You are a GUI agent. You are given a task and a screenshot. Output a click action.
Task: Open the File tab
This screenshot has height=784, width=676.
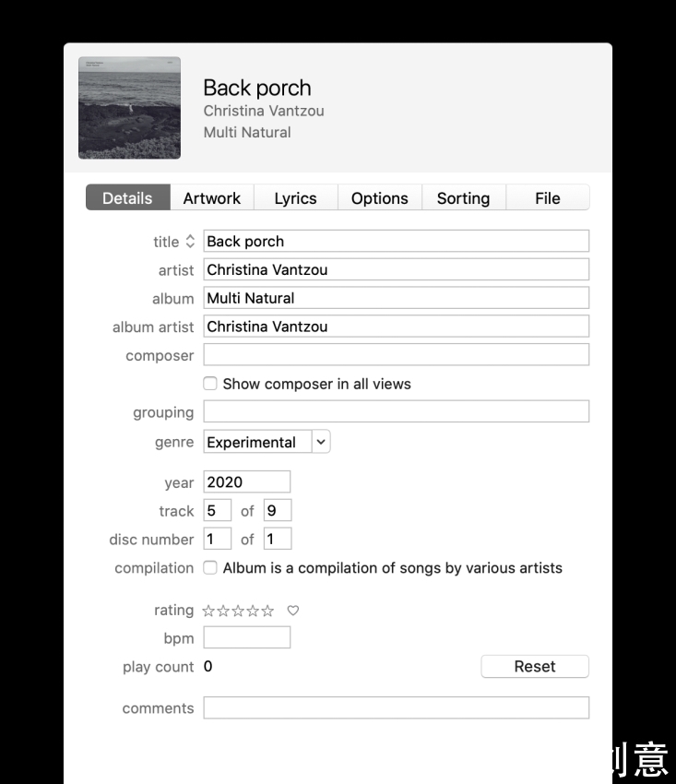(x=547, y=198)
